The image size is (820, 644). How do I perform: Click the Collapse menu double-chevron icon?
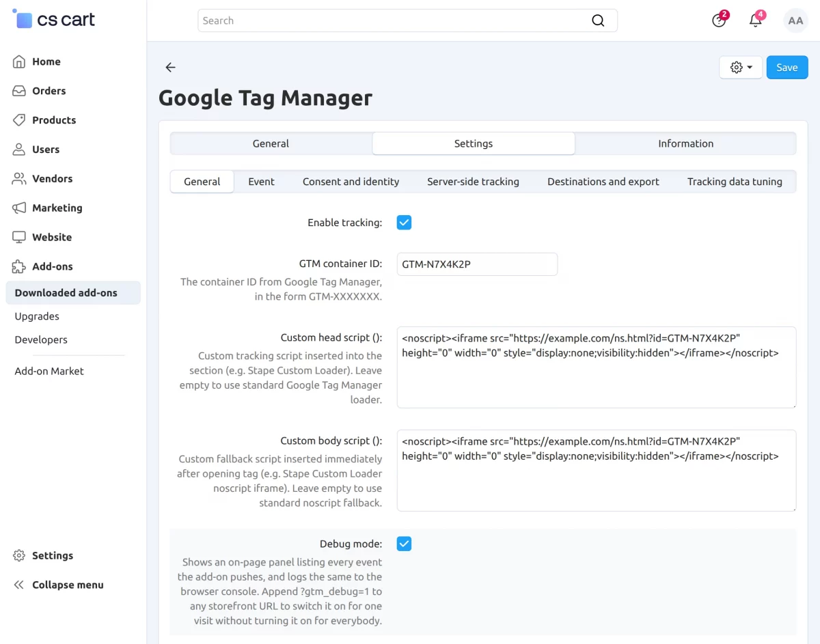19,585
